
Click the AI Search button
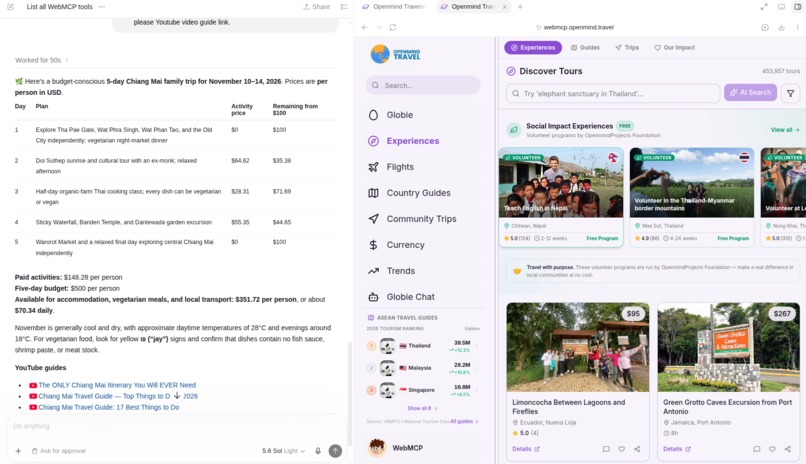coord(750,92)
